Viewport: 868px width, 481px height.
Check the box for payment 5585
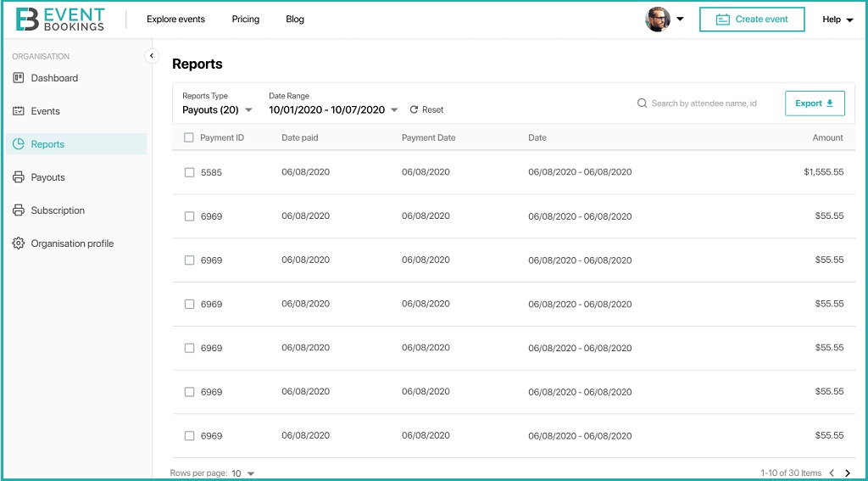189,172
